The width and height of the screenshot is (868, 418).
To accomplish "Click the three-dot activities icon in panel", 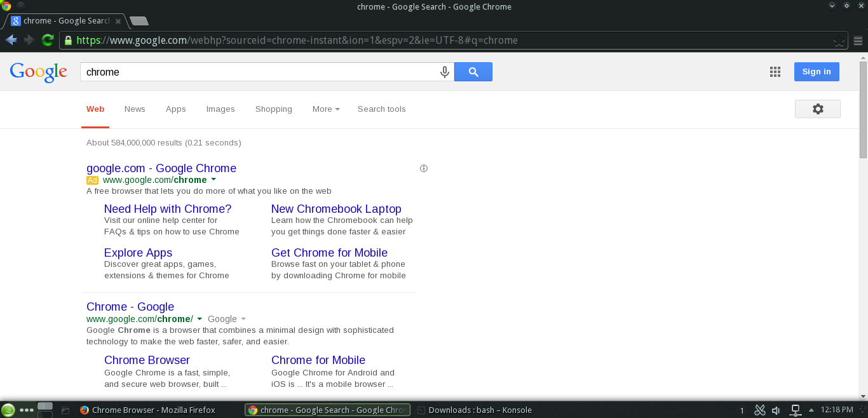I will (x=26, y=410).
